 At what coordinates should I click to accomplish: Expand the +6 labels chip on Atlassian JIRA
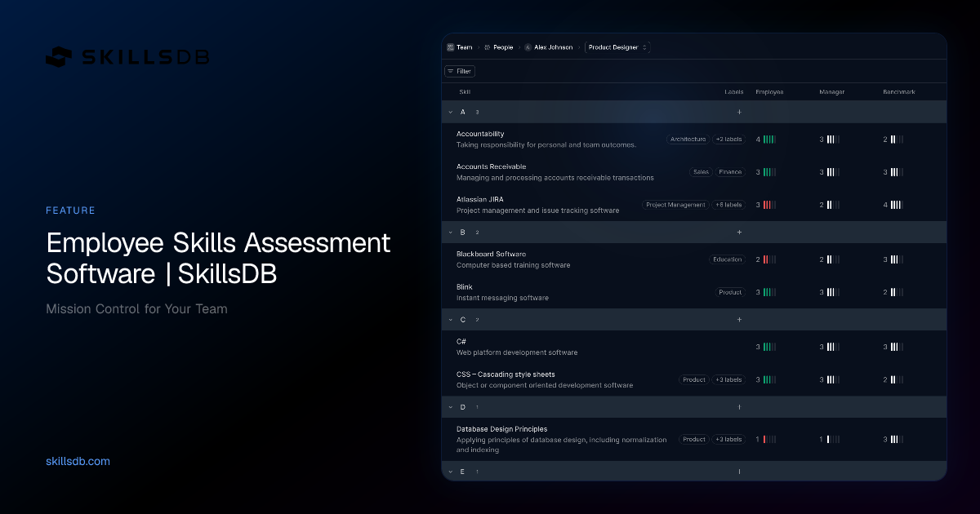pos(728,205)
